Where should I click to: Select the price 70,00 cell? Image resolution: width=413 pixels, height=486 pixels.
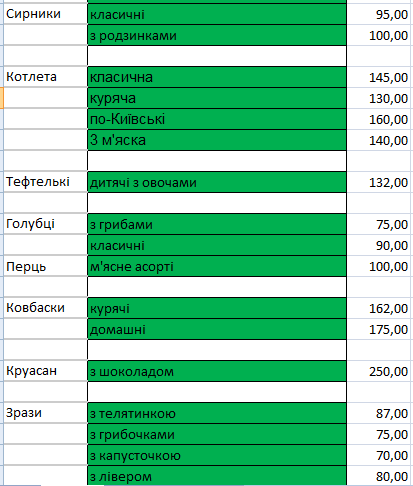(379, 455)
